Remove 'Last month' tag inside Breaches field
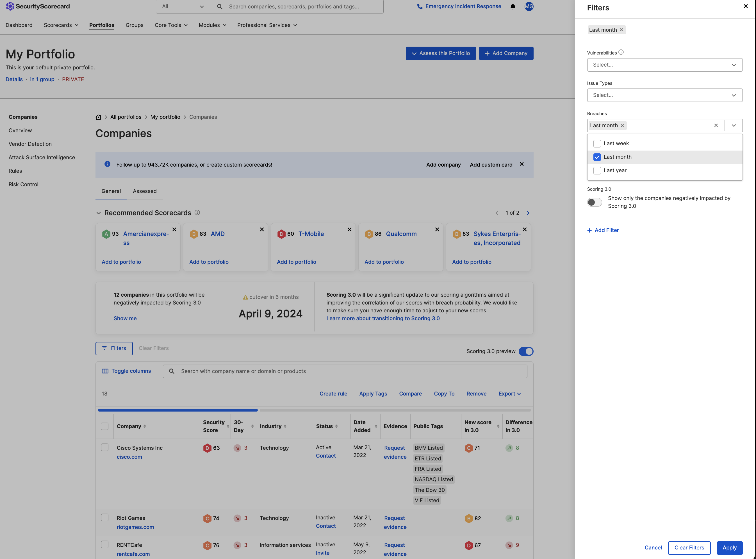Screen dimensions: 756x559 (622, 126)
